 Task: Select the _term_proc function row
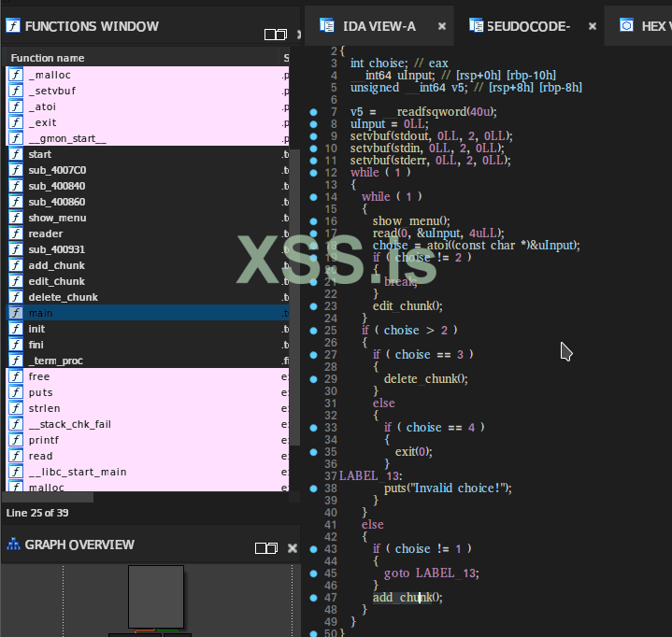pyautogui.click(x=147, y=361)
